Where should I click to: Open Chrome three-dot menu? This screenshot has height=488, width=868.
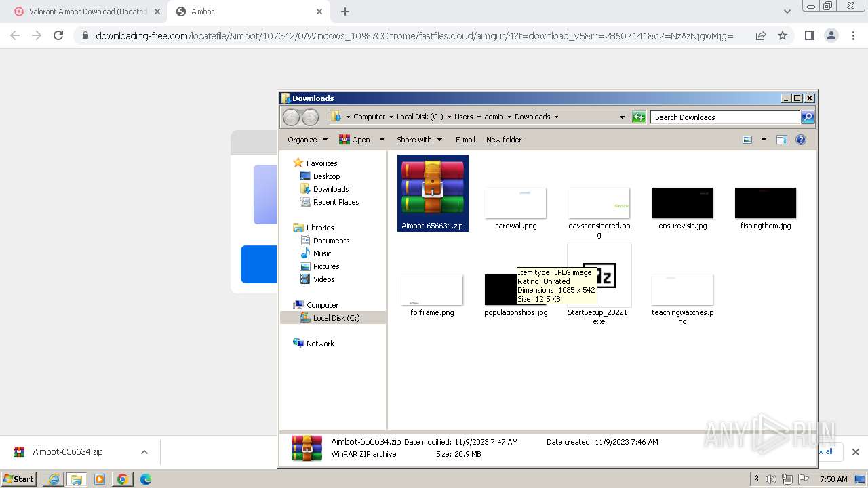click(x=853, y=35)
